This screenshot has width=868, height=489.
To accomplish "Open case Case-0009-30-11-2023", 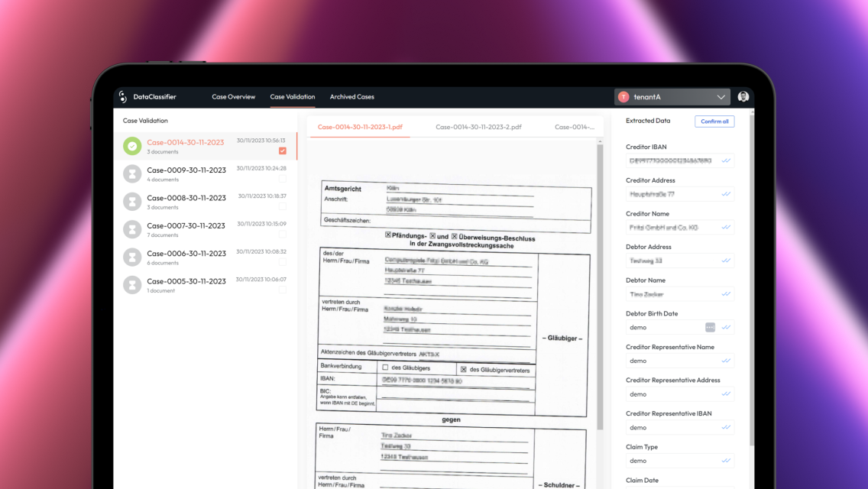I will coord(206,174).
